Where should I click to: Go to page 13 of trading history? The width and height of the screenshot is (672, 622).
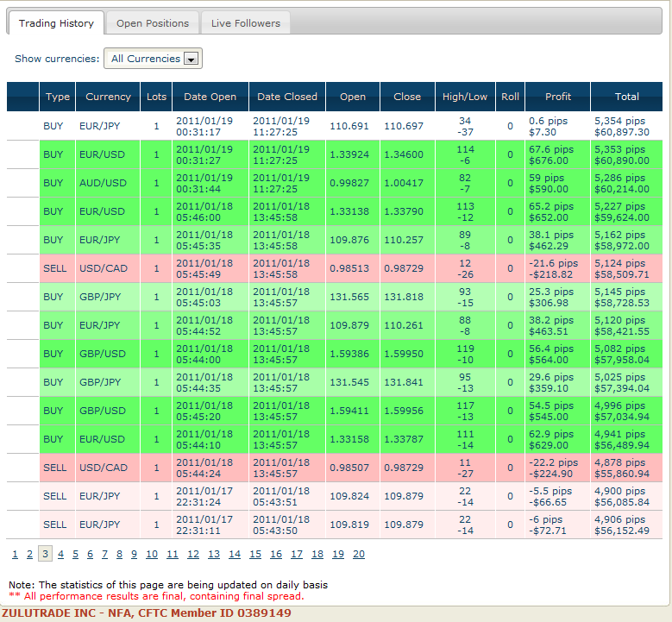pos(214,554)
